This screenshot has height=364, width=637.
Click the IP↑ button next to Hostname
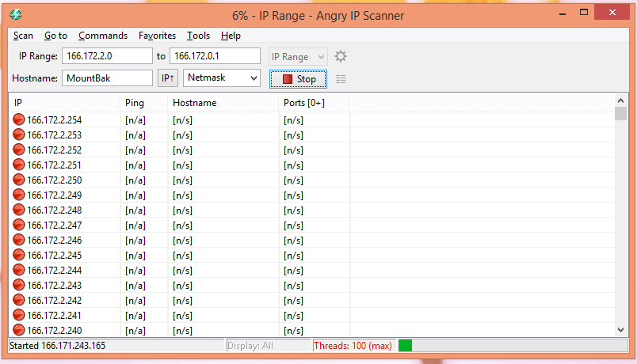168,78
